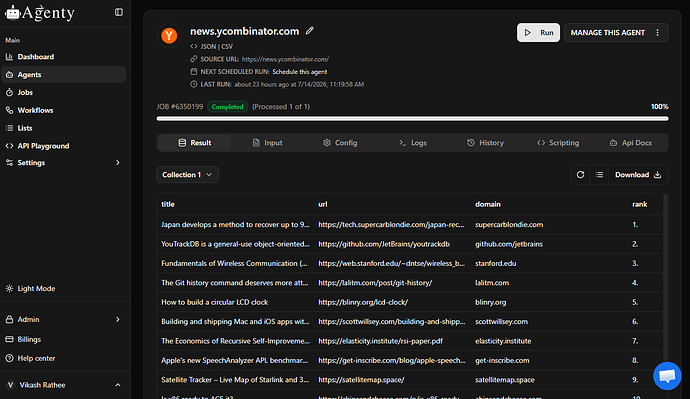690x399 pixels.
Task: Click the JSON | CSV format label
Action: pyautogui.click(x=217, y=46)
